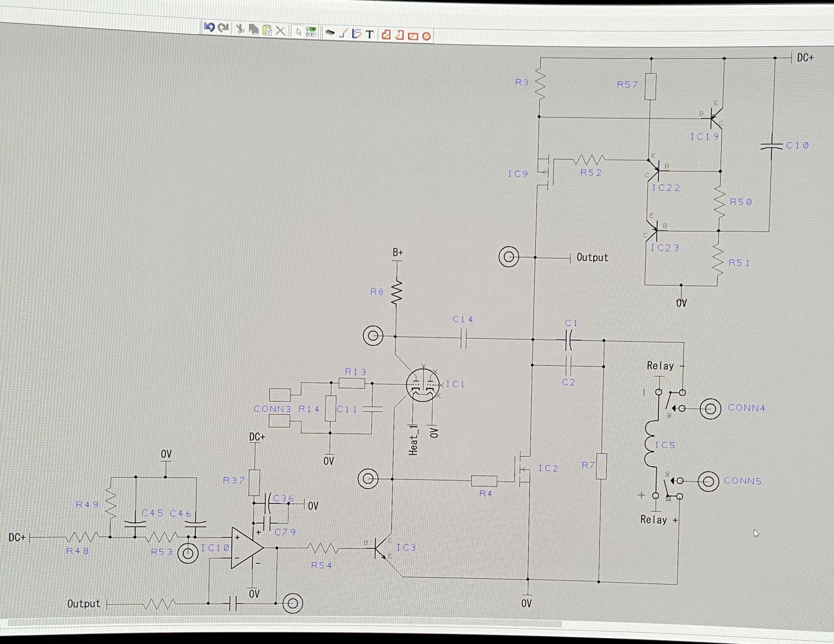
Task: Select the IC10 op-amp triangle symbol
Action: click(247, 548)
